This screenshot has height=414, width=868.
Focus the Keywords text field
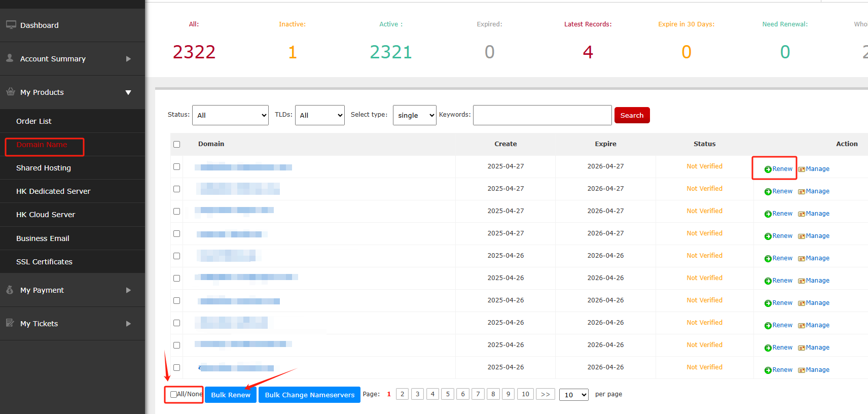[542, 115]
